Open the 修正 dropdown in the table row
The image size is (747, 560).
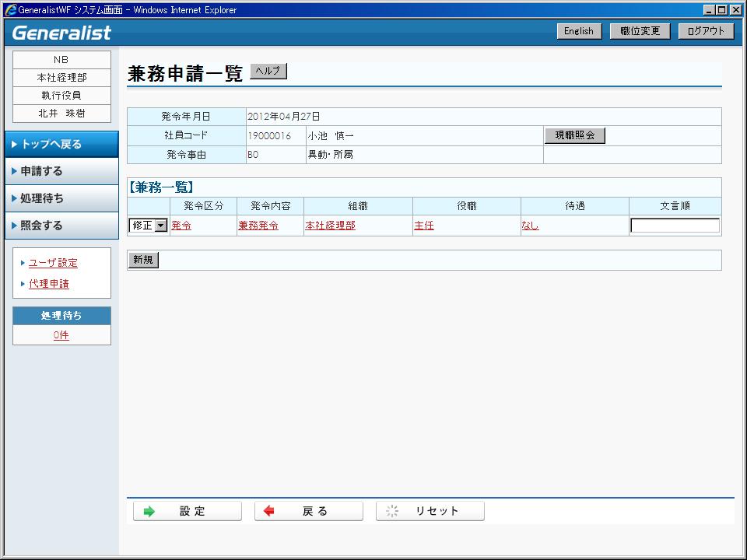point(161,226)
